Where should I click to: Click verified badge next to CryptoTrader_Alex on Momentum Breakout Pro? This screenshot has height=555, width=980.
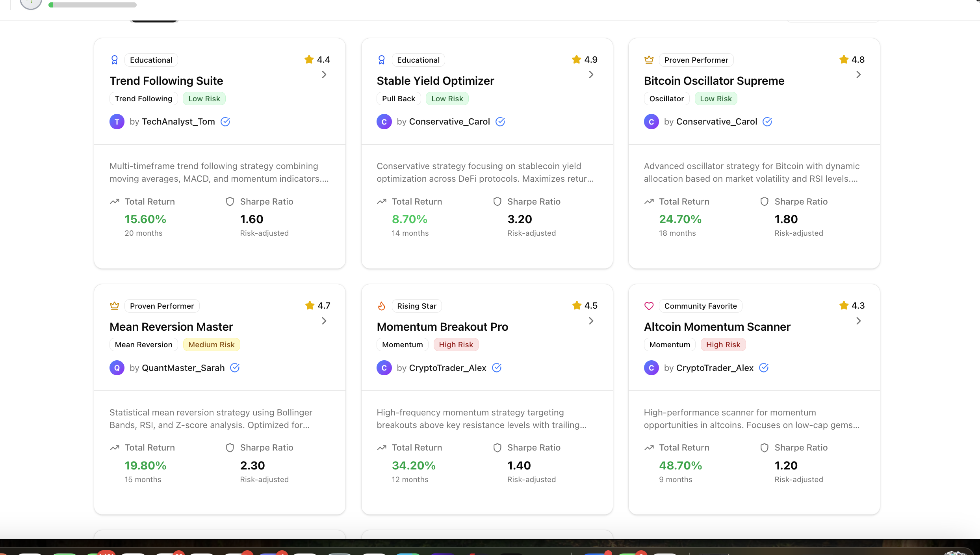pos(497,368)
